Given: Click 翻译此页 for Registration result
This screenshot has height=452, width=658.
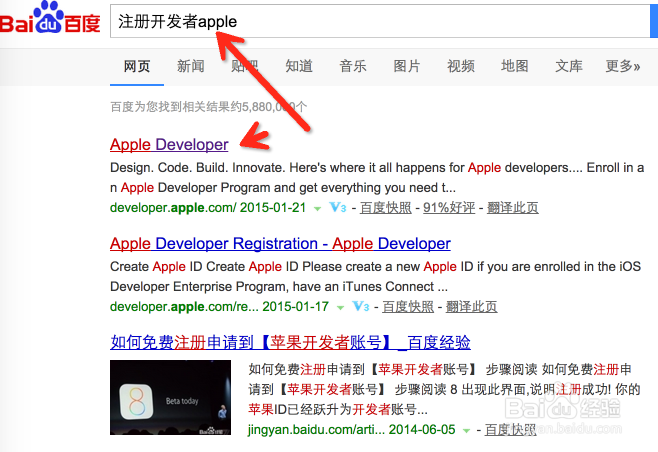Looking at the screenshot, I should click(471, 307).
